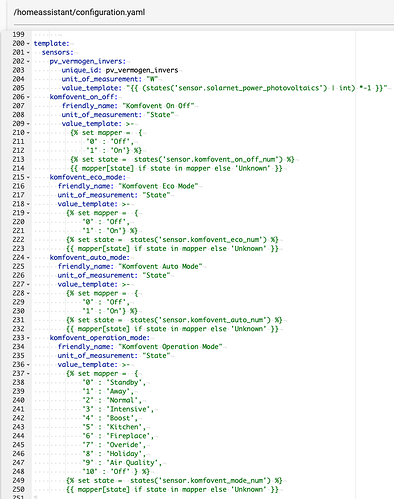Click the 'komfovent_eco_mode:' key

point(88,177)
